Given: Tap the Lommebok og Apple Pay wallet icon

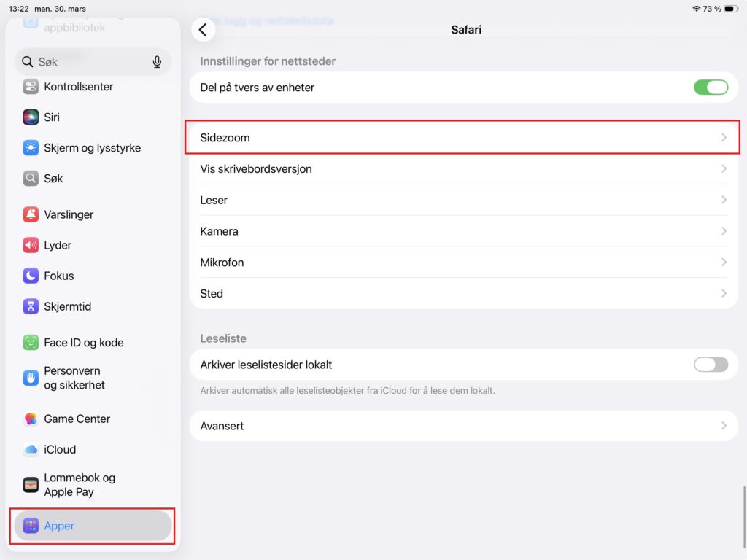Looking at the screenshot, I should (x=31, y=485).
